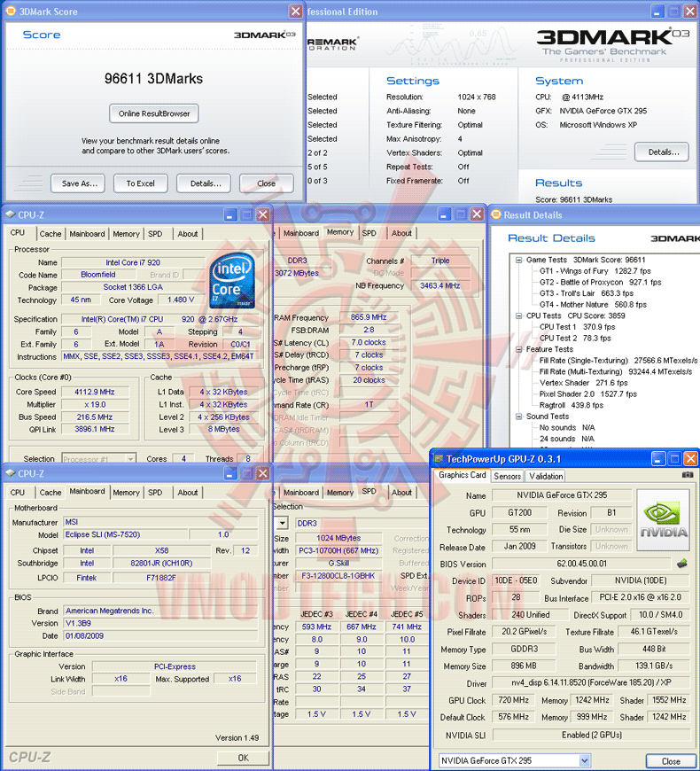Click the GPU-Z title bar icon
Viewport: 700px width, 771px height.
coord(438,459)
